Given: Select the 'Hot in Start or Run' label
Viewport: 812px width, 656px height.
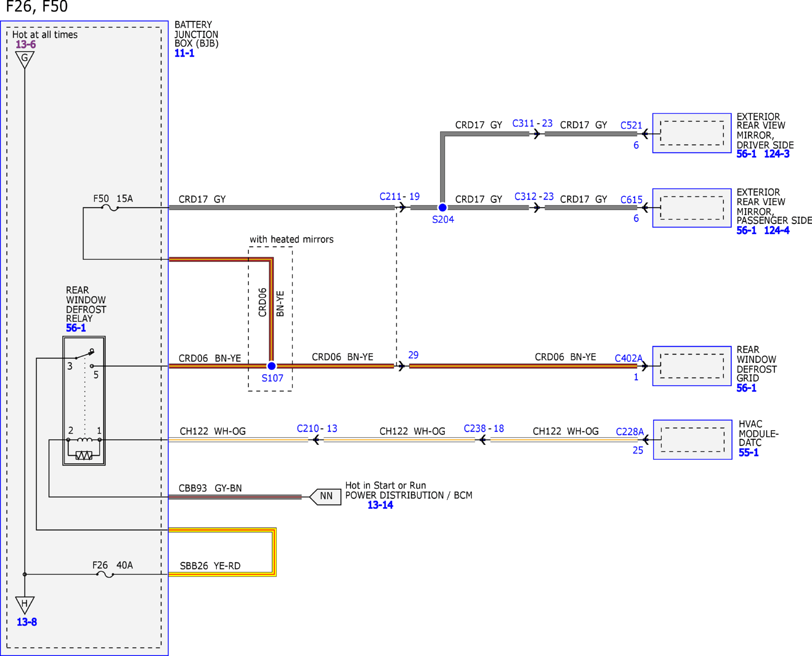Looking at the screenshot, I should pyautogui.click(x=385, y=486).
